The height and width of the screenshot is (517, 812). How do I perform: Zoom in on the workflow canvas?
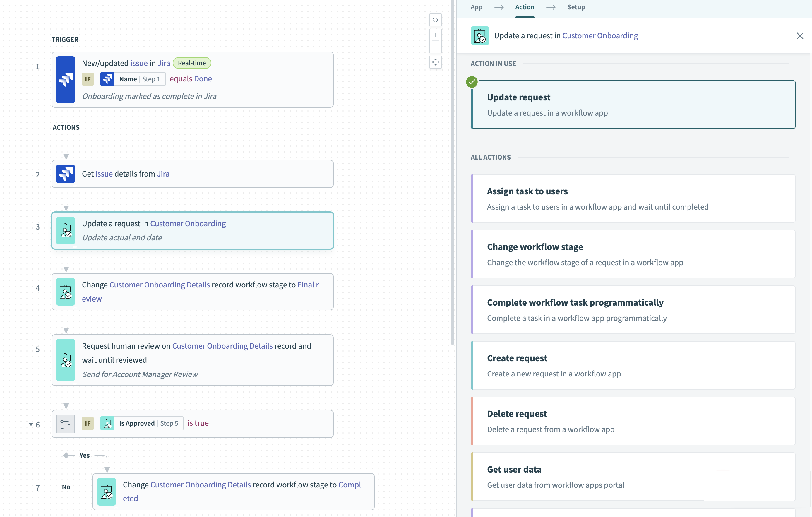(x=435, y=35)
